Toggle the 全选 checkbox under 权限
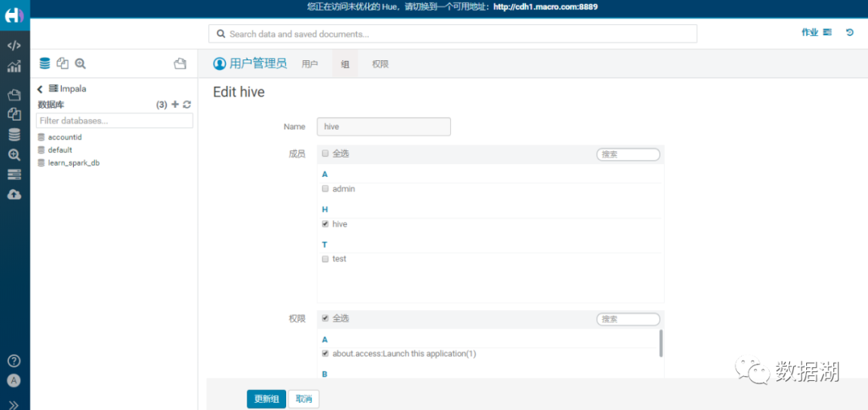This screenshot has width=868, height=410. point(325,318)
